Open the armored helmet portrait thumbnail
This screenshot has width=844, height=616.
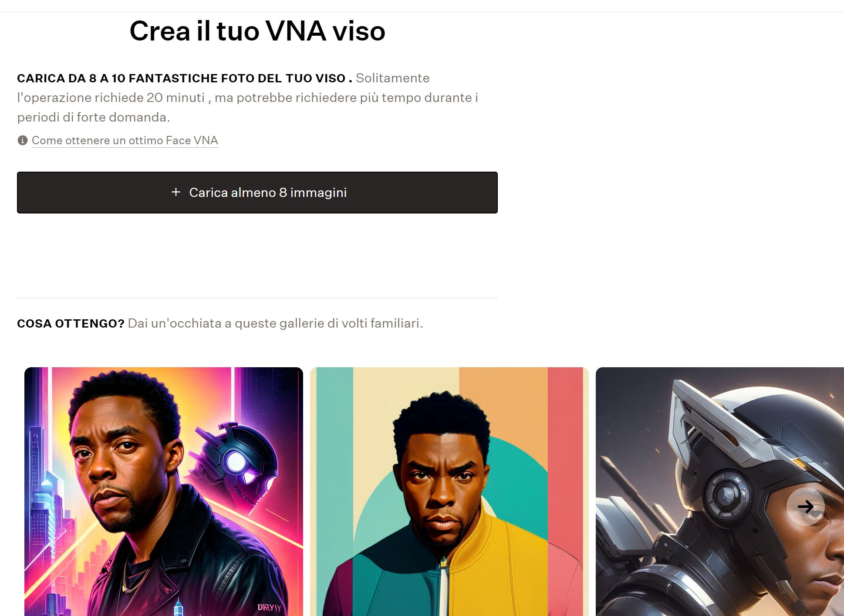click(720, 491)
